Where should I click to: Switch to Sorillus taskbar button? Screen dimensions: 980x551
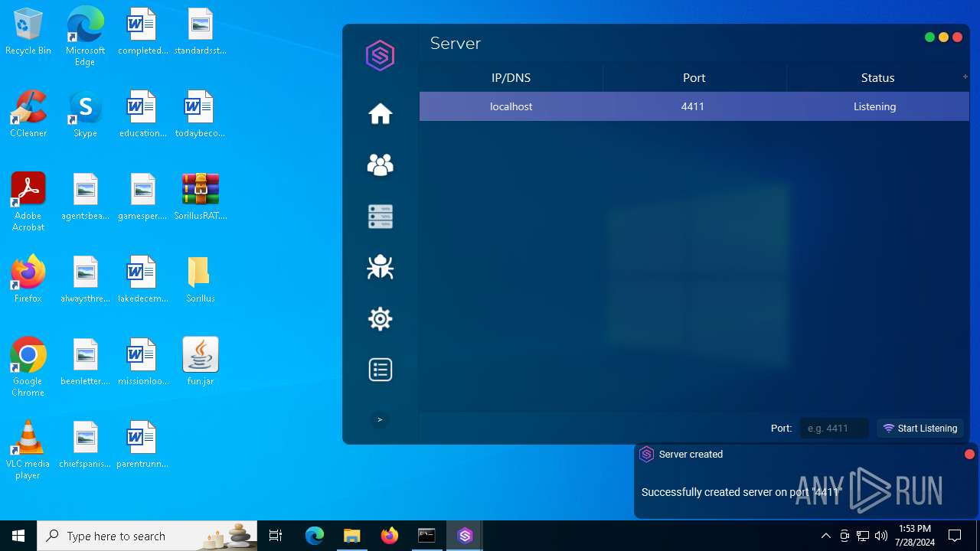tap(465, 536)
